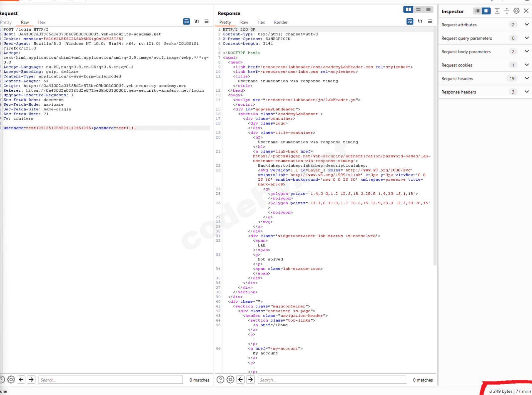This screenshot has width=532, height=395.
Task: Go to next match in Request search
Action: click(31, 379)
